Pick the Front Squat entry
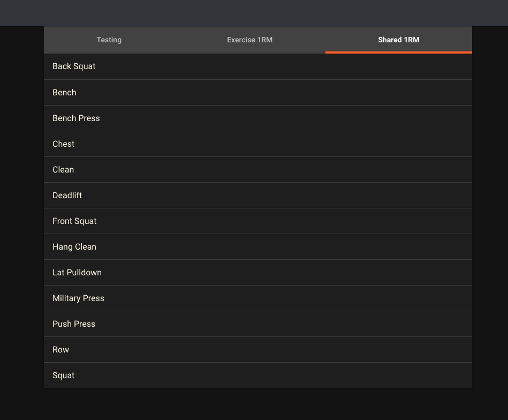Viewport: 508px width, 420px height. pyautogui.click(x=258, y=221)
